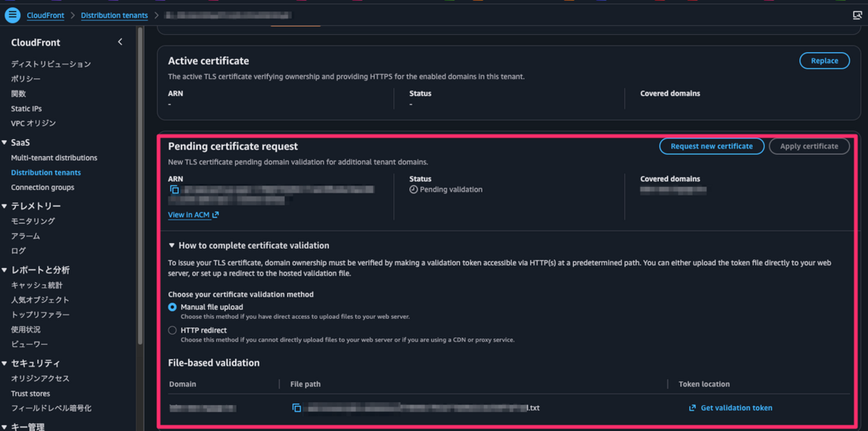
Task: Copy the validation file path
Action: (296, 408)
